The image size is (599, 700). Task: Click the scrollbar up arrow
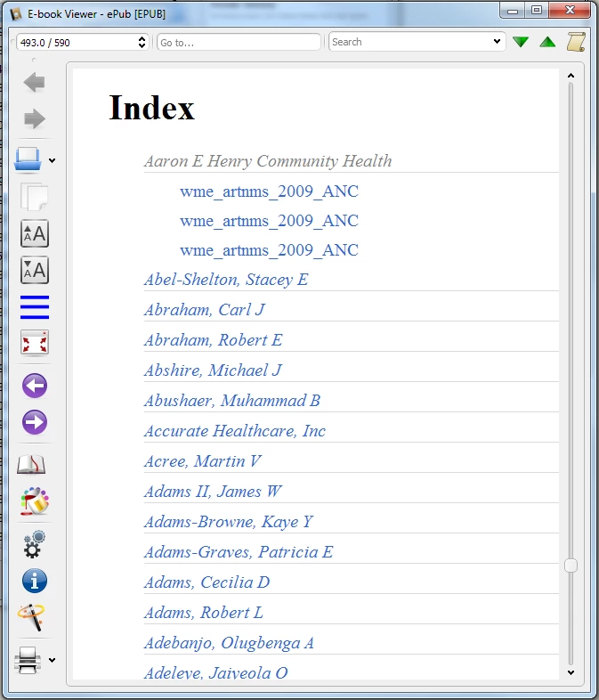coord(571,76)
